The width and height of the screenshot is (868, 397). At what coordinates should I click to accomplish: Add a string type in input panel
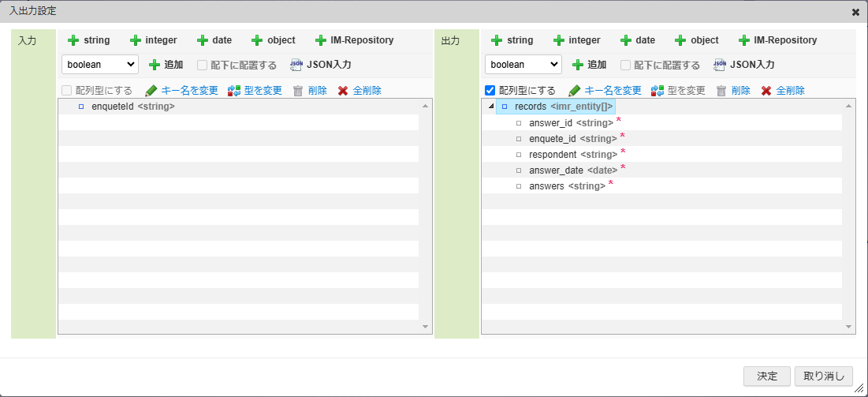click(x=88, y=40)
